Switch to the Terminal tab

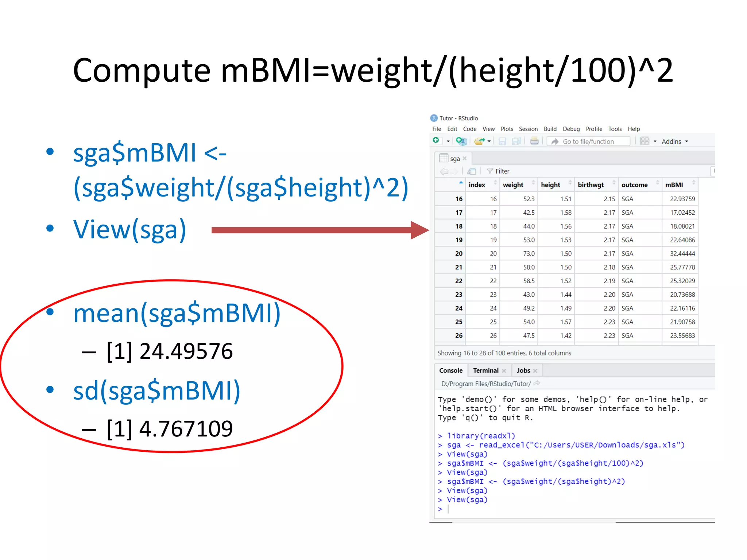485,370
